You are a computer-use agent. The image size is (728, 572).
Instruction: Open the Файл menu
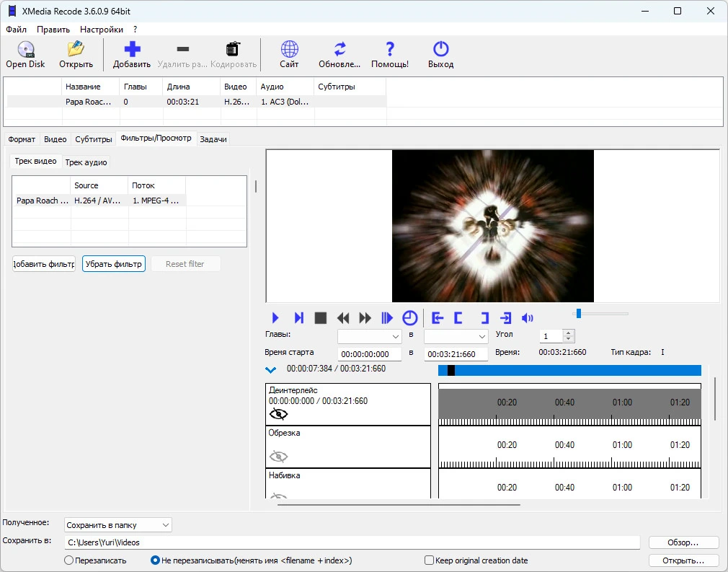pyautogui.click(x=17, y=30)
